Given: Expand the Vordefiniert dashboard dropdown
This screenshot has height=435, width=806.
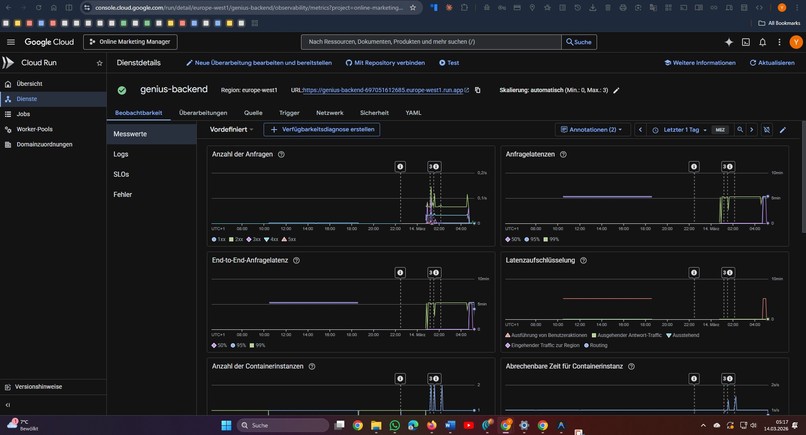Looking at the screenshot, I should [x=231, y=130].
